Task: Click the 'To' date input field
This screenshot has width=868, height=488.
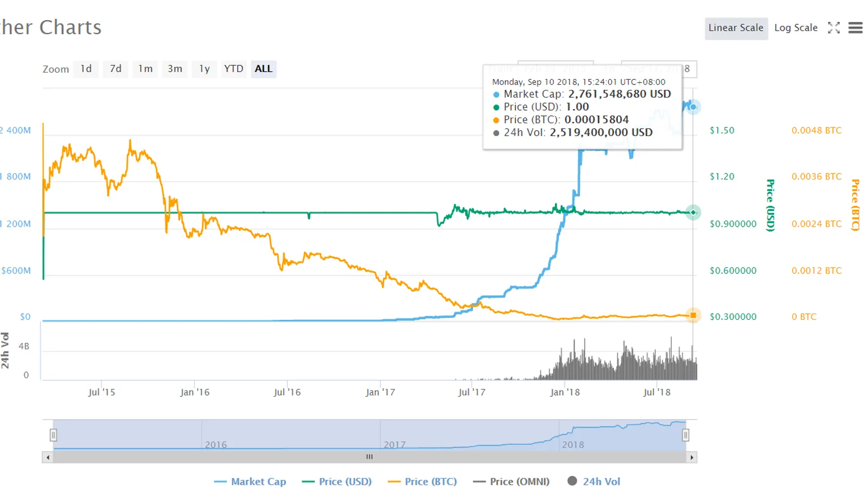Action: pyautogui.click(x=659, y=69)
